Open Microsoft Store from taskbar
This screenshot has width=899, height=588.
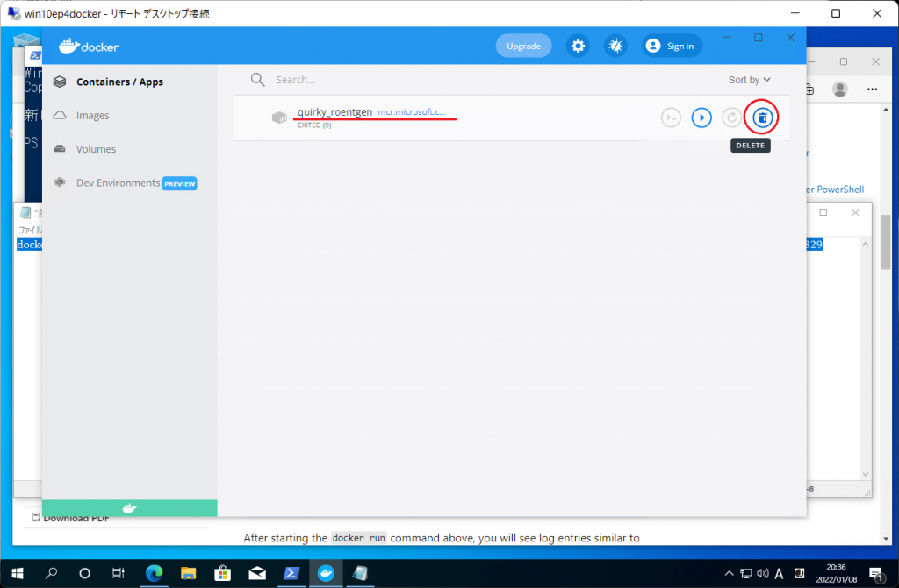[x=222, y=573]
